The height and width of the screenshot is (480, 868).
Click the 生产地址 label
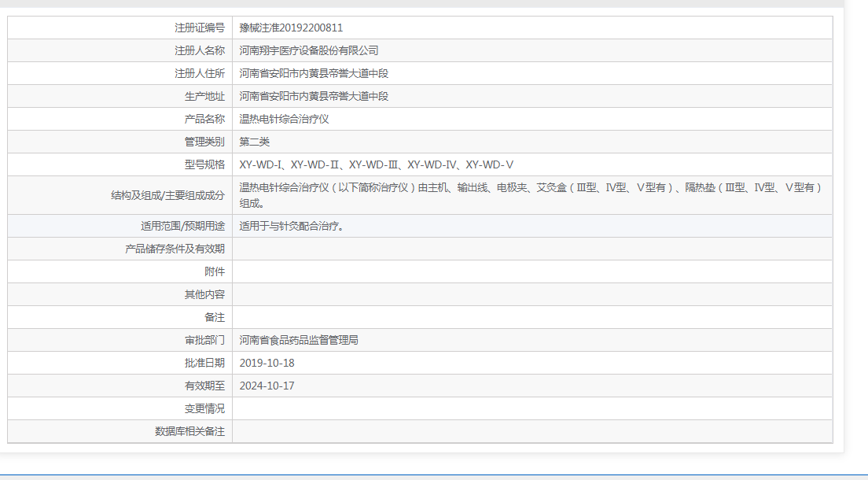[x=205, y=96]
